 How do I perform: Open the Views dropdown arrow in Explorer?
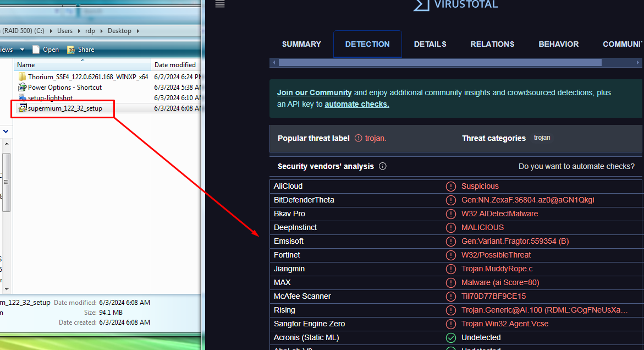(22, 50)
